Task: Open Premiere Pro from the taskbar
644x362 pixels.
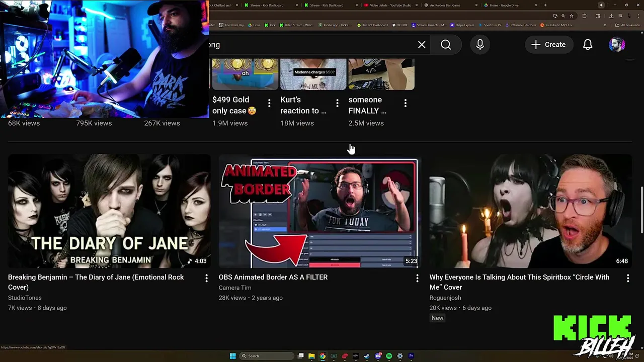Action: click(411, 356)
